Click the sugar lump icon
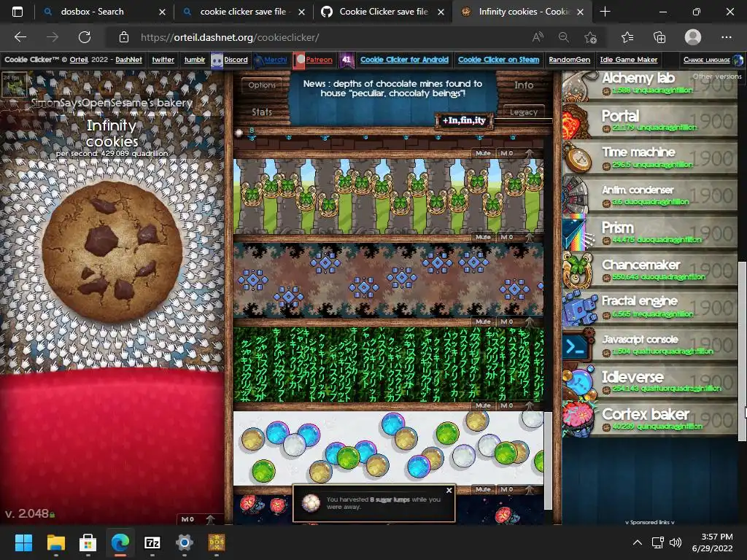747x560 pixels. tap(239, 133)
